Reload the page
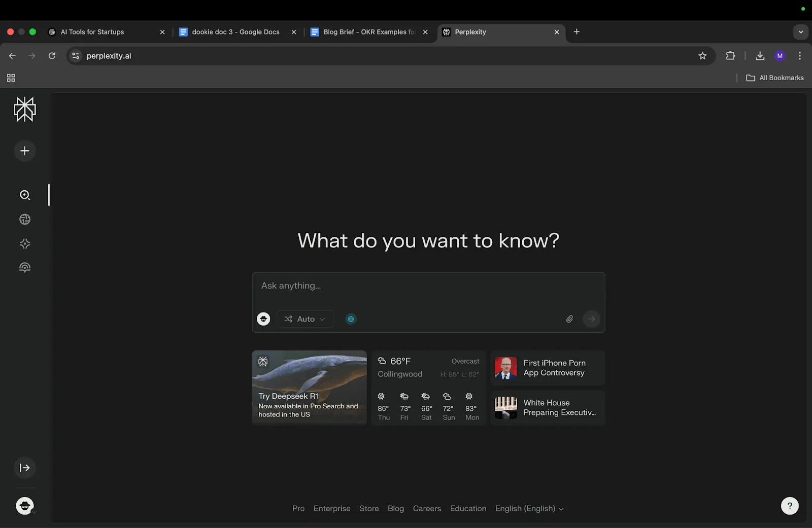Image resolution: width=812 pixels, height=528 pixels. click(52, 56)
